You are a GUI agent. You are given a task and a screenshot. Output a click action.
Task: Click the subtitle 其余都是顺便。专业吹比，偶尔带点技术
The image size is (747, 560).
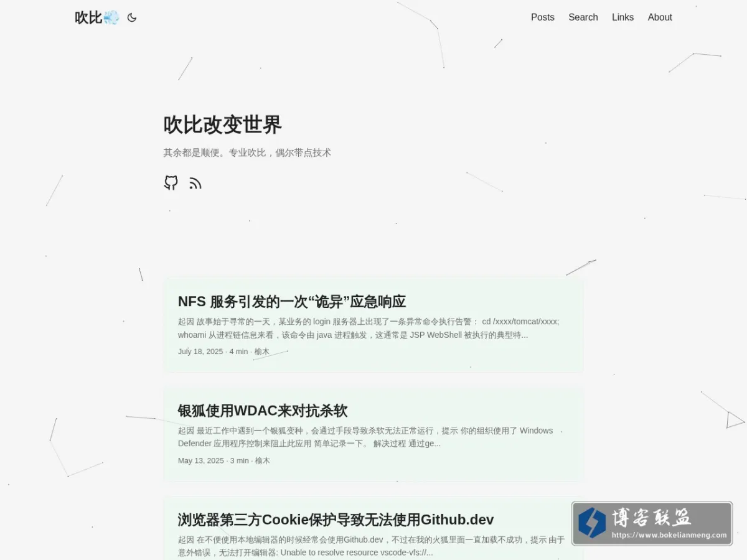[x=248, y=152]
